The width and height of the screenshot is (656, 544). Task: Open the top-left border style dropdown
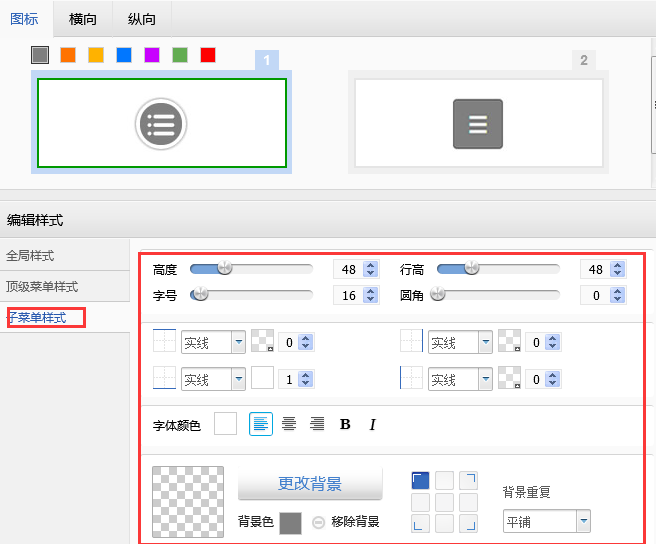(238, 343)
